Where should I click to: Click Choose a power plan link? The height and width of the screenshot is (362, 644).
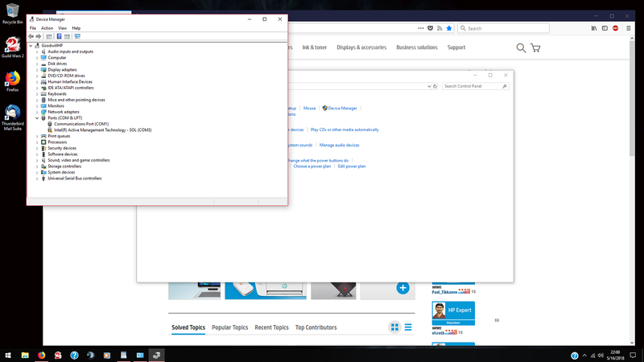[x=312, y=167]
